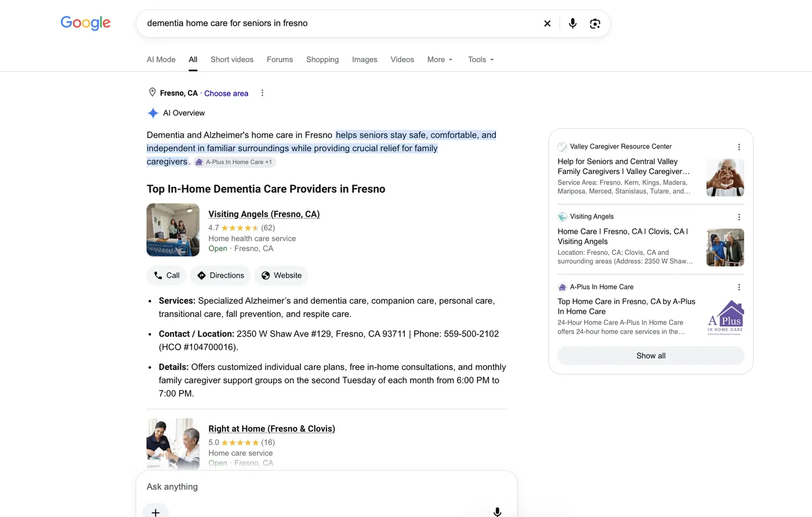Click the Visiting Angels listing photo
Image resolution: width=812 pixels, height=517 pixels.
(x=173, y=230)
